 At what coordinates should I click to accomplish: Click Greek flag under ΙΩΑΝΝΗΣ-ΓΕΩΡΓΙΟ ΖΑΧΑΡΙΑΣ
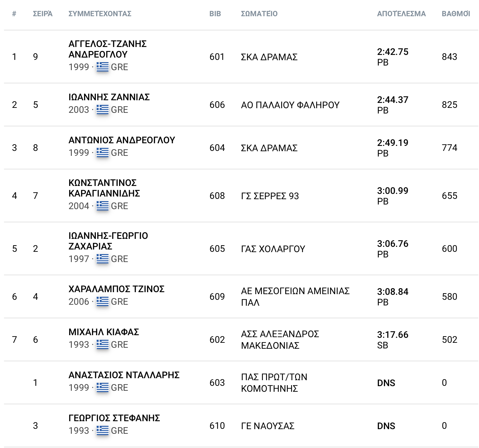click(103, 259)
